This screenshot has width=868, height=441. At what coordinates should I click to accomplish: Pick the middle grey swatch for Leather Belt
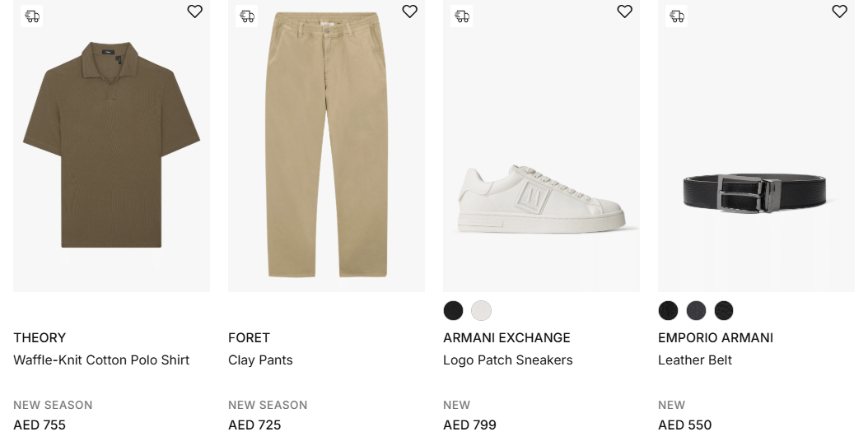click(696, 310)
